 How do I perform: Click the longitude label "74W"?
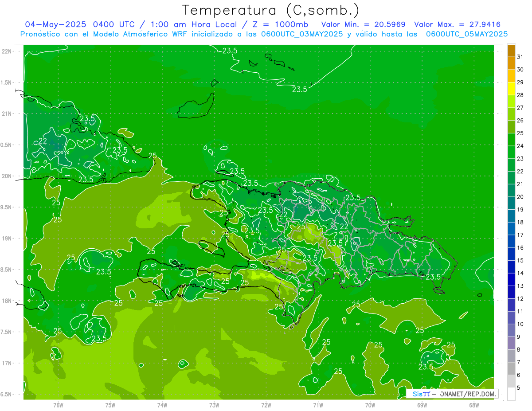click(162, 405)
